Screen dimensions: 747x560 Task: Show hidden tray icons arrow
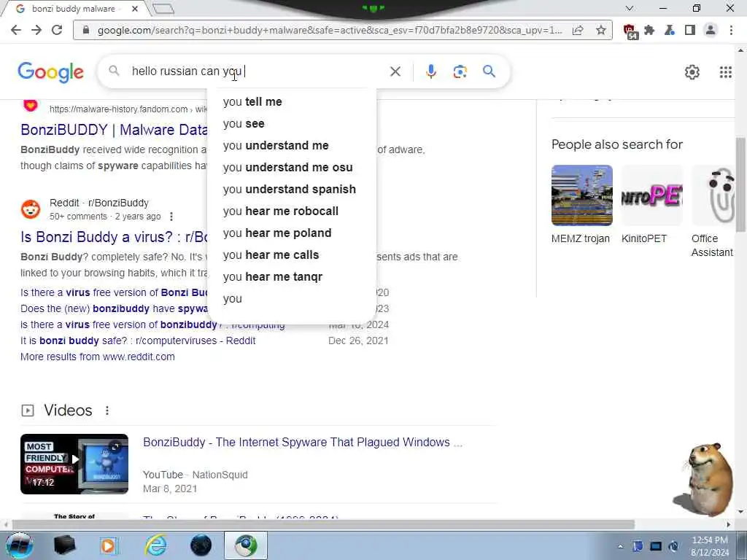620,546
